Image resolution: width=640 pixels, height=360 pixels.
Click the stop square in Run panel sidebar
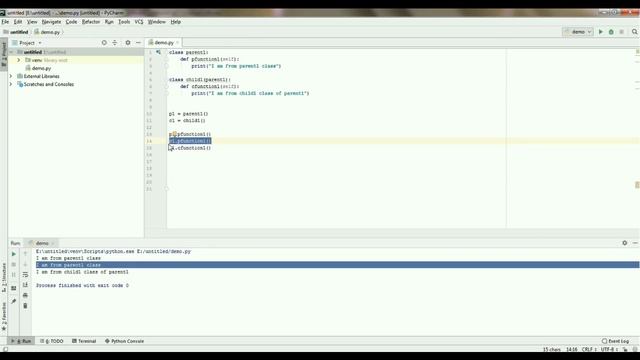pyautogui.click(x=13, y=264)
